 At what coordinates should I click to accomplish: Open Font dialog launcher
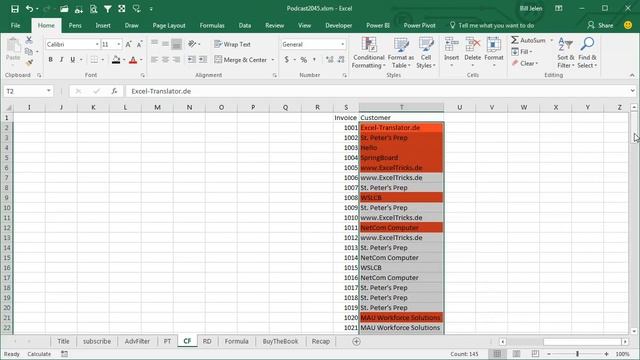tap(142, 76)
